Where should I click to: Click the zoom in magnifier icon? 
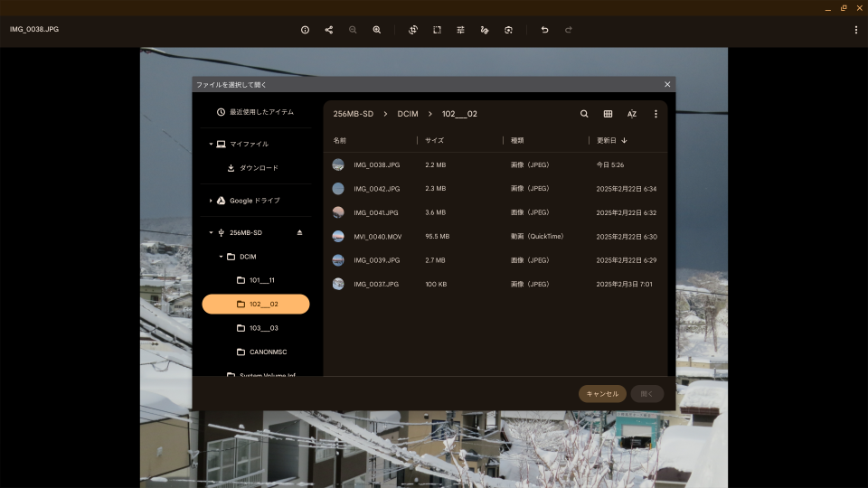(x=377, y=30)
